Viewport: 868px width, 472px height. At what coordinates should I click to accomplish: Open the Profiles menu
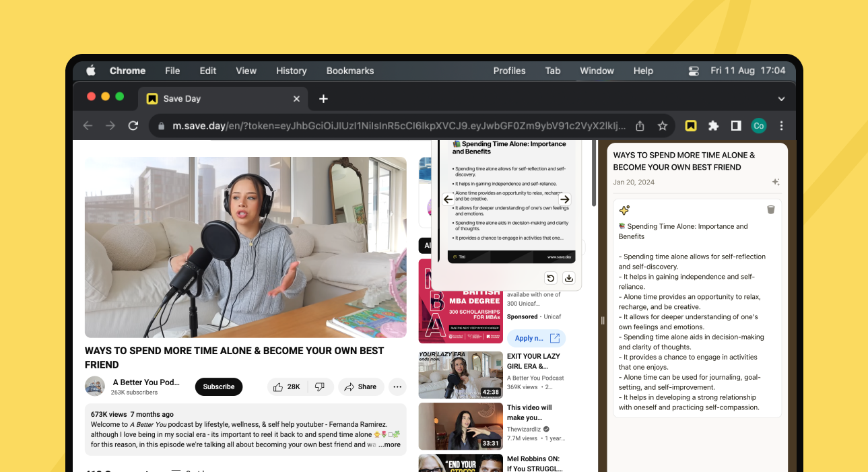pyautogui.click(x=509, y=71)
